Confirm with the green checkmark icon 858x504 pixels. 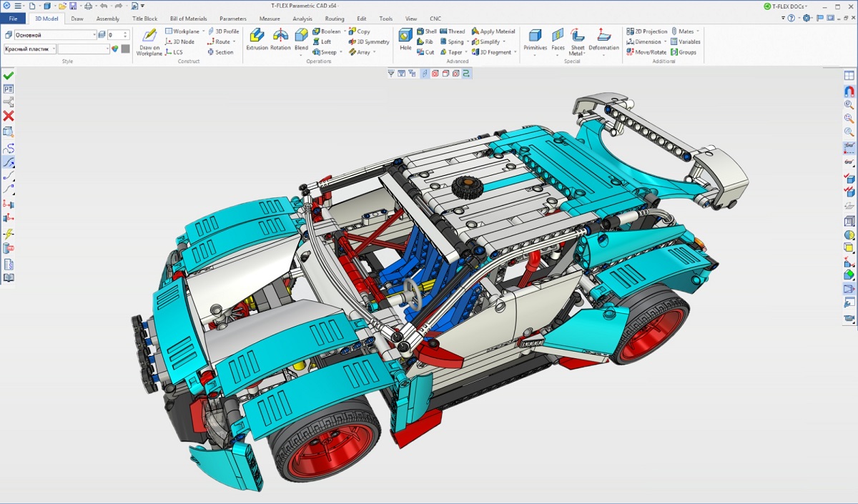pos(9,76)
